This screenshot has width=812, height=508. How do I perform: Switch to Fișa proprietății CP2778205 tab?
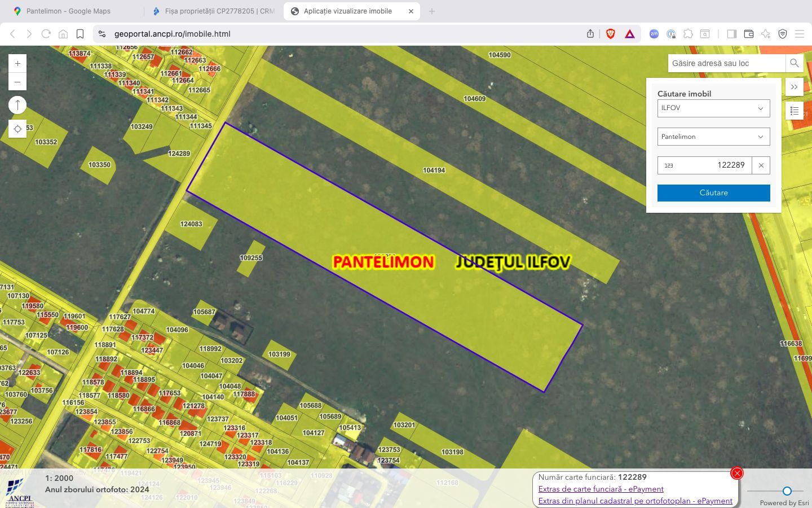[x=214, y=11]
